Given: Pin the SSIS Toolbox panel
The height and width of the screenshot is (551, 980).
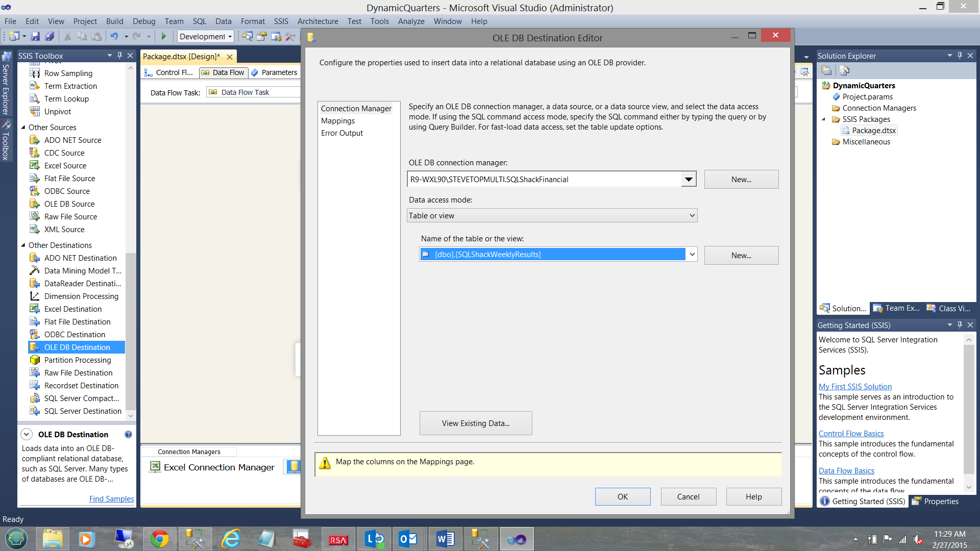Looking at the screenshot, I should 120,56.
